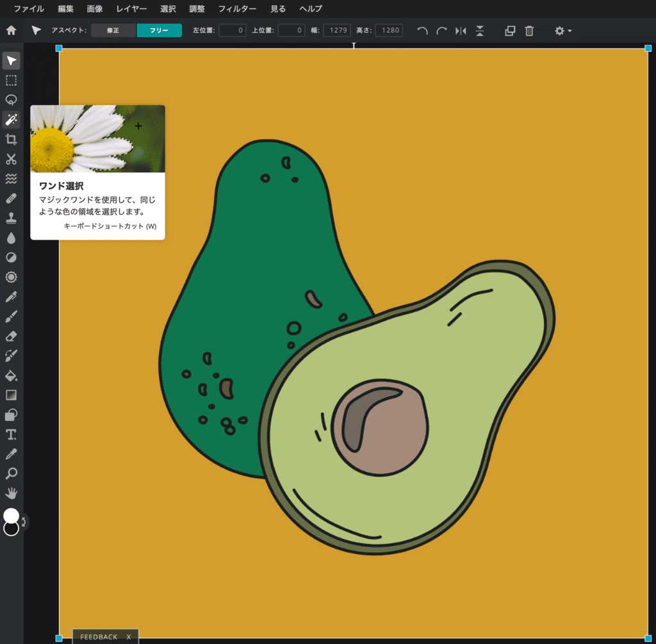Open the レイヤー menu

(131, 9)
